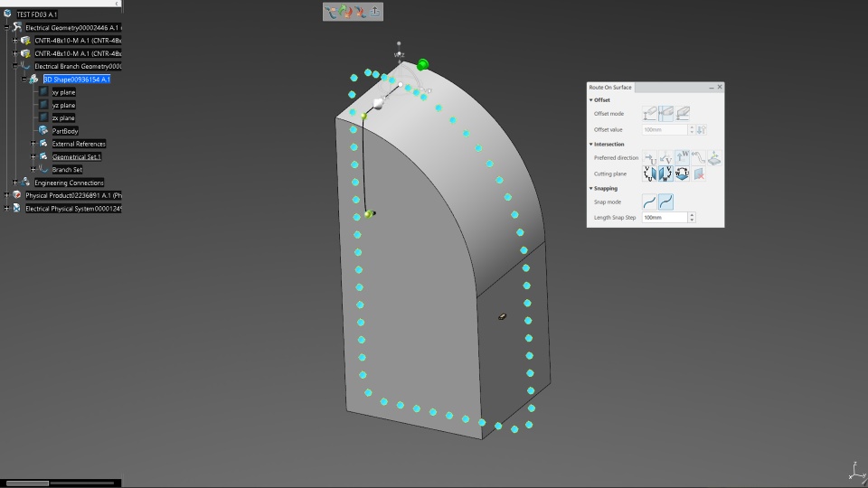
Task: Click the invert offset direction icon
Action: click(x=701, y=129)
